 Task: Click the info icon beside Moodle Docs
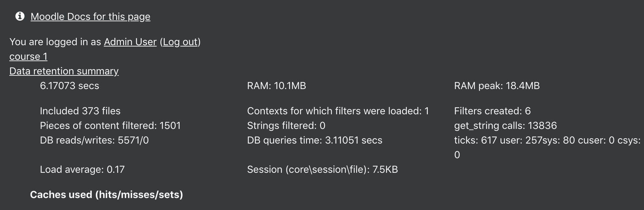[x=20, y=16]
